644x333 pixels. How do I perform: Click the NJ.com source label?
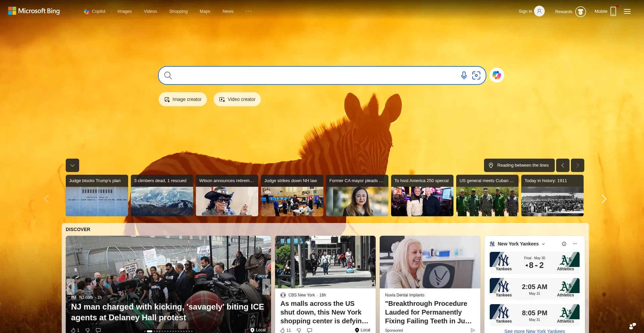tap(86, 297)
